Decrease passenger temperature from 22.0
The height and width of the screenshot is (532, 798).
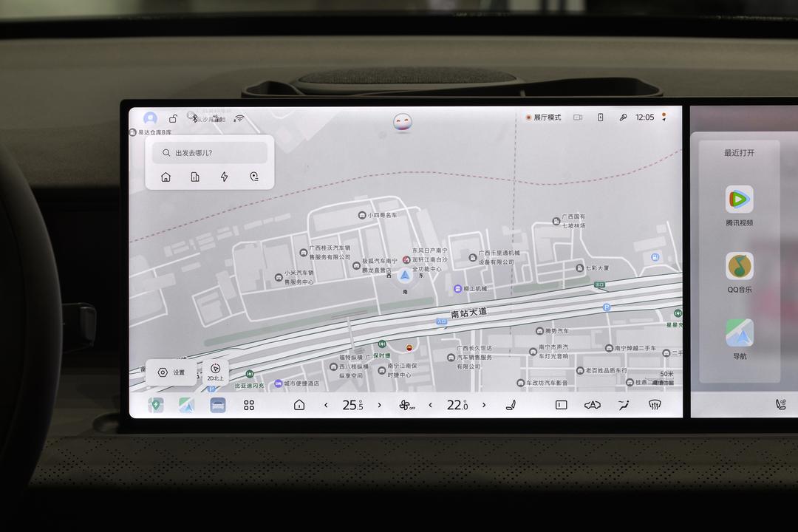431,405
